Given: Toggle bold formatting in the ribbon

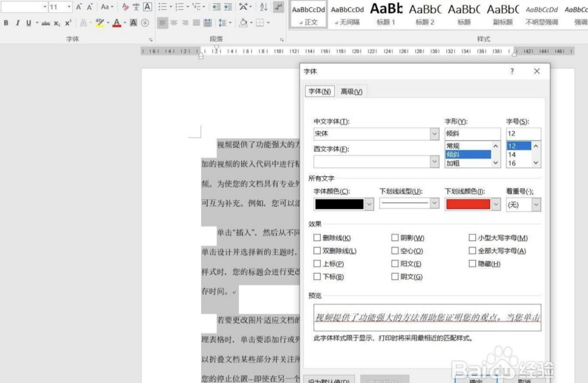Looking at the screenshot, I should [x=6, y=23].
